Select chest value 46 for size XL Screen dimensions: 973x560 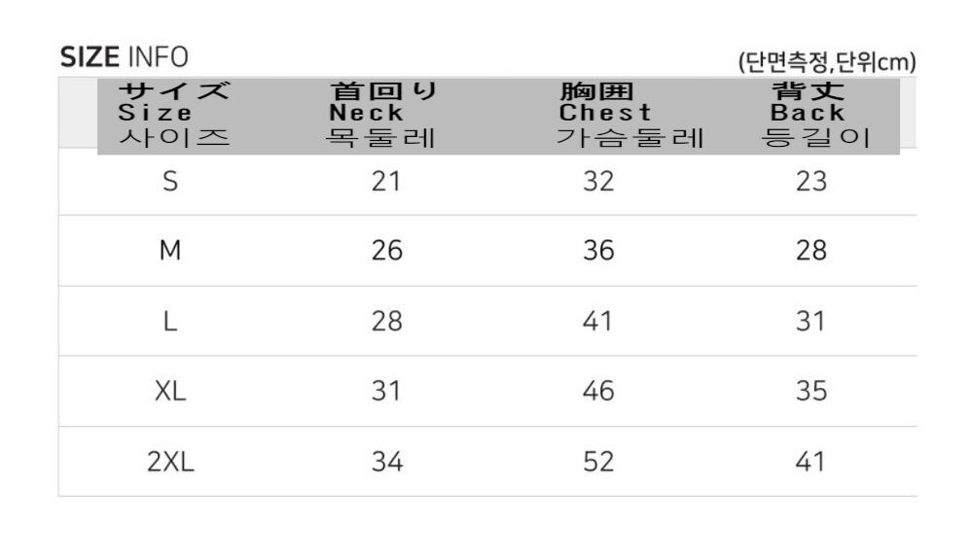[598, 392]
